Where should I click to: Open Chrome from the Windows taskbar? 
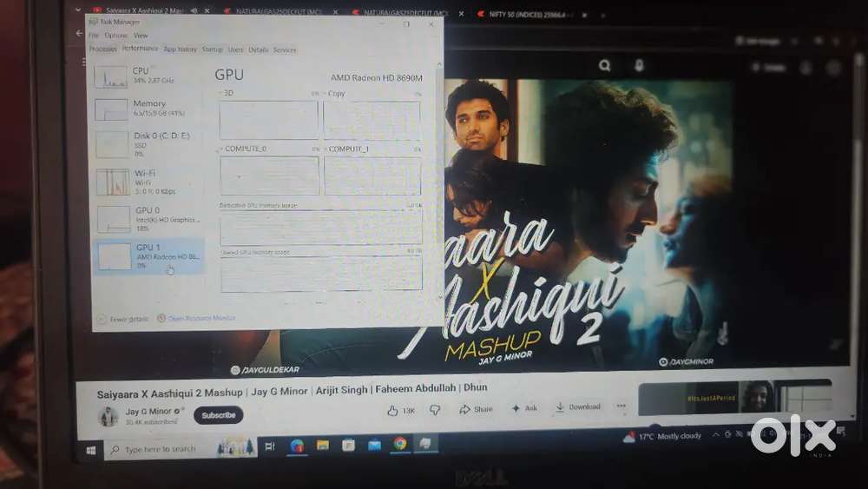399,445
